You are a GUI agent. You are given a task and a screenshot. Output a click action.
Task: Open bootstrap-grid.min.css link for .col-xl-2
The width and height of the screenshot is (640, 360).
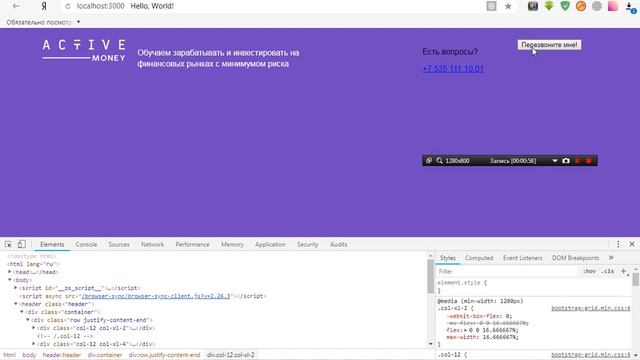[x=591, y=308]
